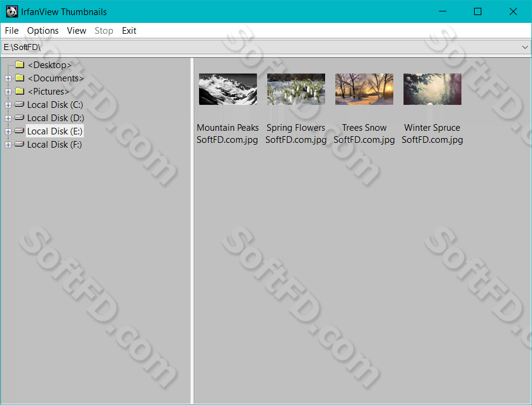This screenshot has width=532, height=405.
Task: Click the Trees Snow SoftFD.com.jpg filename
Action: 364,134
